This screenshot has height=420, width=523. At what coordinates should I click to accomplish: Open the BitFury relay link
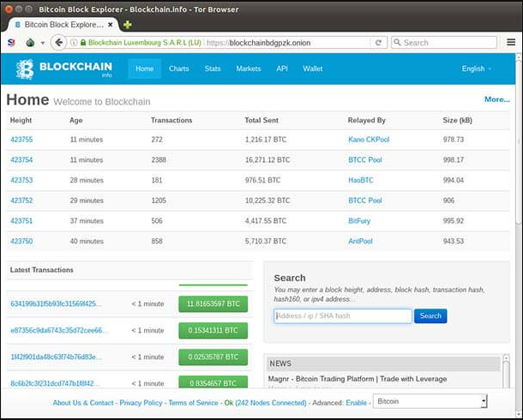[359, 220]
